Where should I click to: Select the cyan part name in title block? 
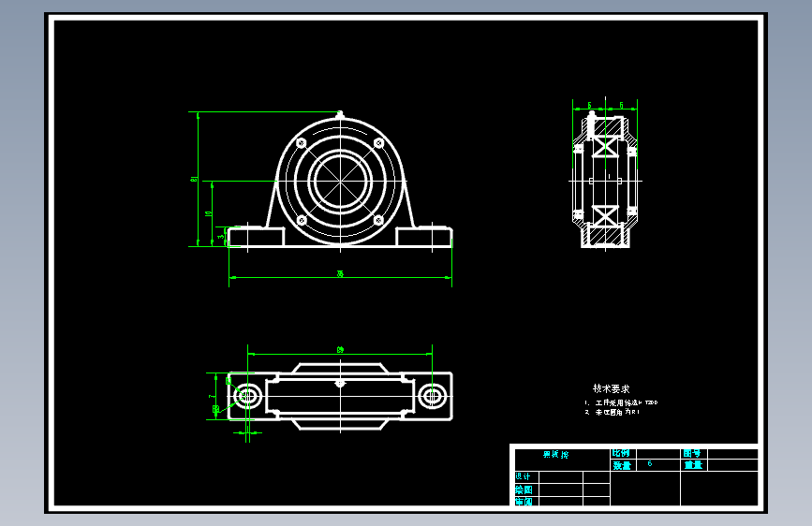(x=556, y=455)
